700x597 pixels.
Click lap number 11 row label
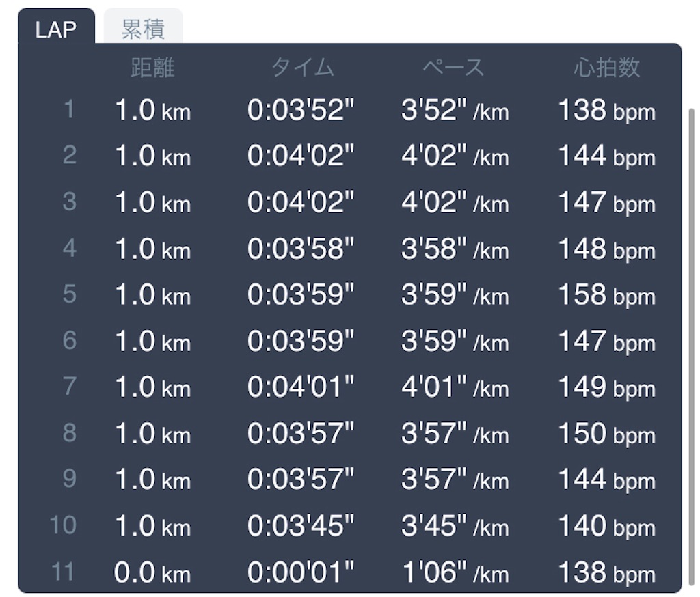click(x=63, y=572)
